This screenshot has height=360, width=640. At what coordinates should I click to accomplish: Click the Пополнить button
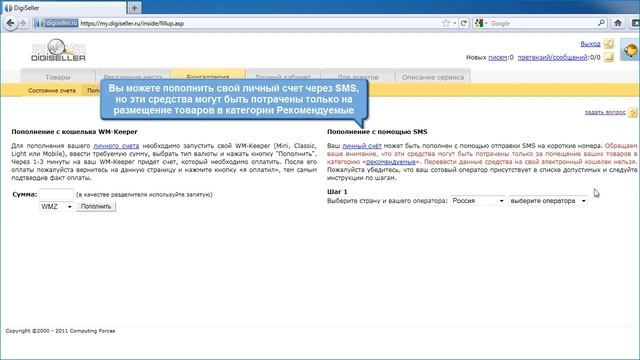pos(96,207)
